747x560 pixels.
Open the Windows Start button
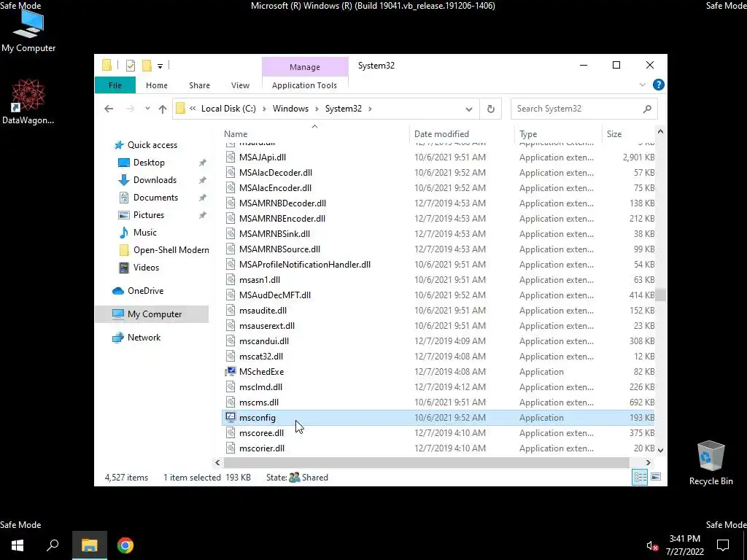coord(18,545)
